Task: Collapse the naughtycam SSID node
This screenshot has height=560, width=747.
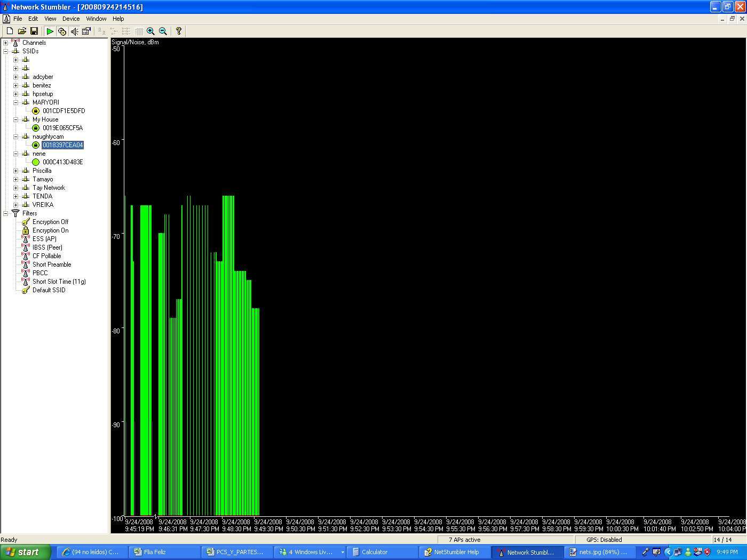Action: pos(15,137)
